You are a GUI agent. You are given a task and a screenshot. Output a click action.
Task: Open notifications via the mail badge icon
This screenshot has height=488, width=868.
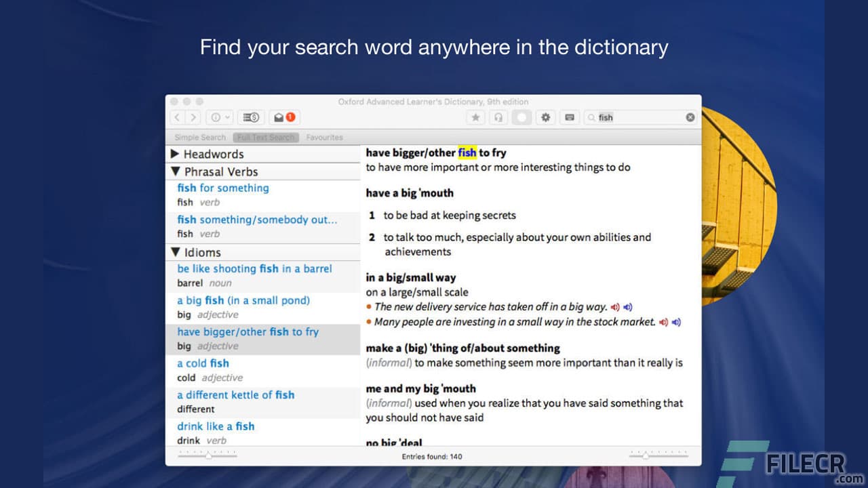(280, 117)
